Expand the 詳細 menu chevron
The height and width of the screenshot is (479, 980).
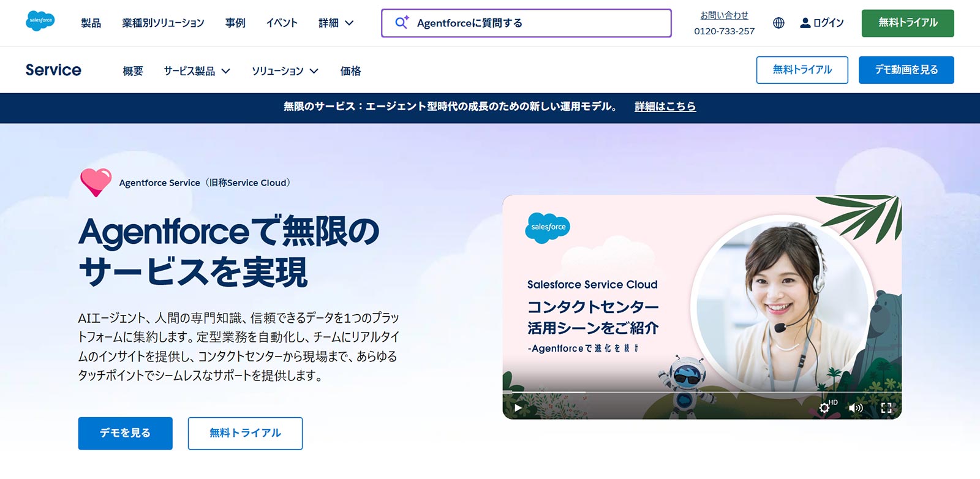pos(349,23)
